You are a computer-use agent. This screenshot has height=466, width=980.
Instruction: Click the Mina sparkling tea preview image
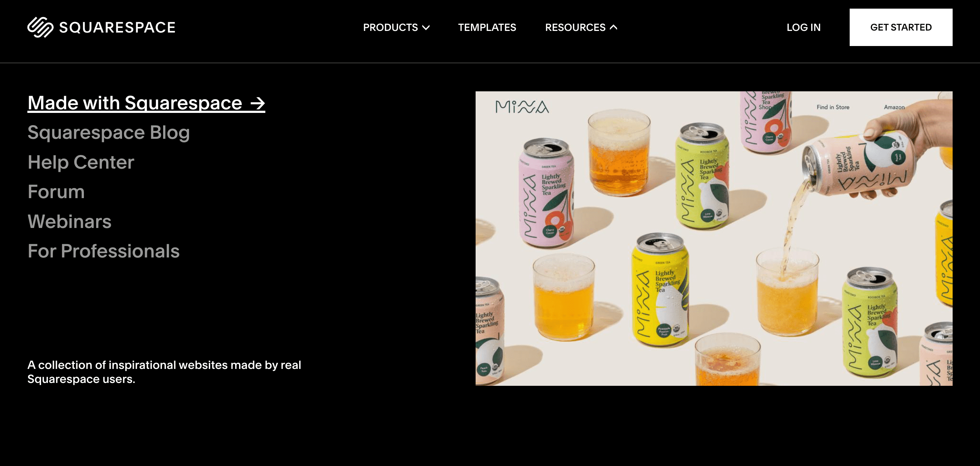click(x=714, y=238)
